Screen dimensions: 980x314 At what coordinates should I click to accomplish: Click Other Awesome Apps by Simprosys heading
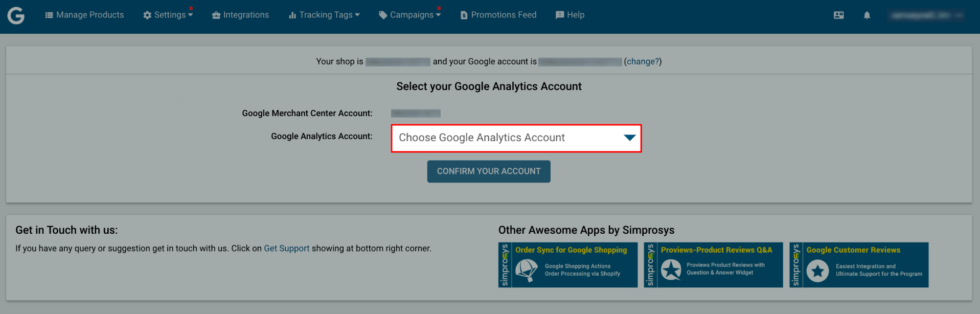pyautogui.click(x=586, y=230)
